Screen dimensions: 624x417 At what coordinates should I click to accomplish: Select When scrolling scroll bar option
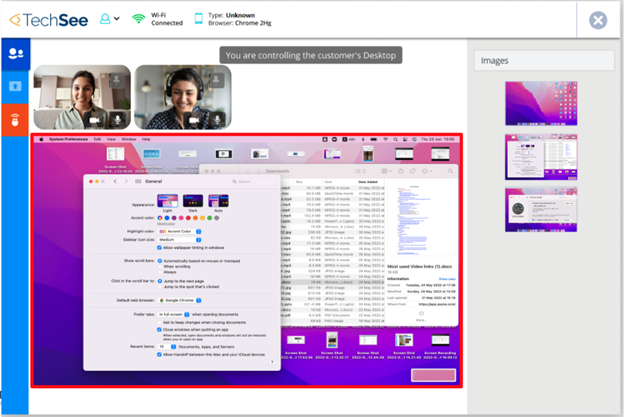[160, 267]
